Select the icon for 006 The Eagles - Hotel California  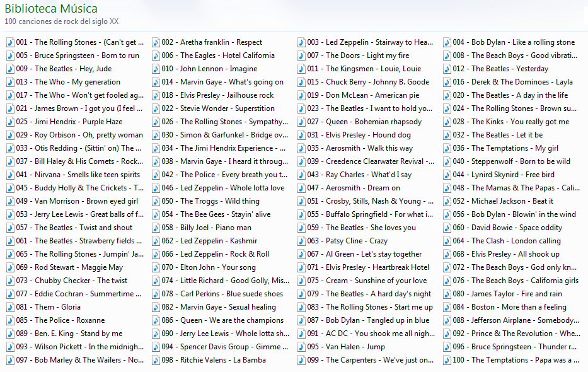(156, 56)
